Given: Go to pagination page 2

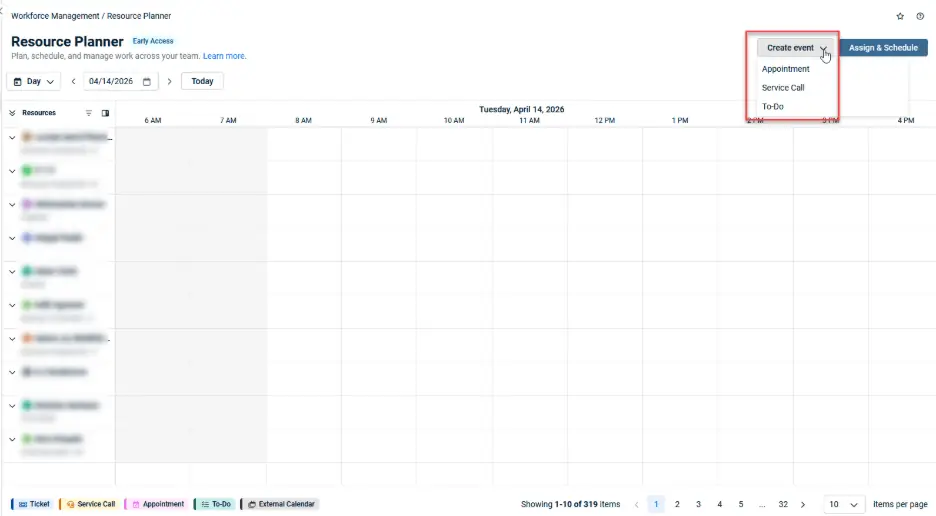Looking at the screenshot, I should click(677, 505).
